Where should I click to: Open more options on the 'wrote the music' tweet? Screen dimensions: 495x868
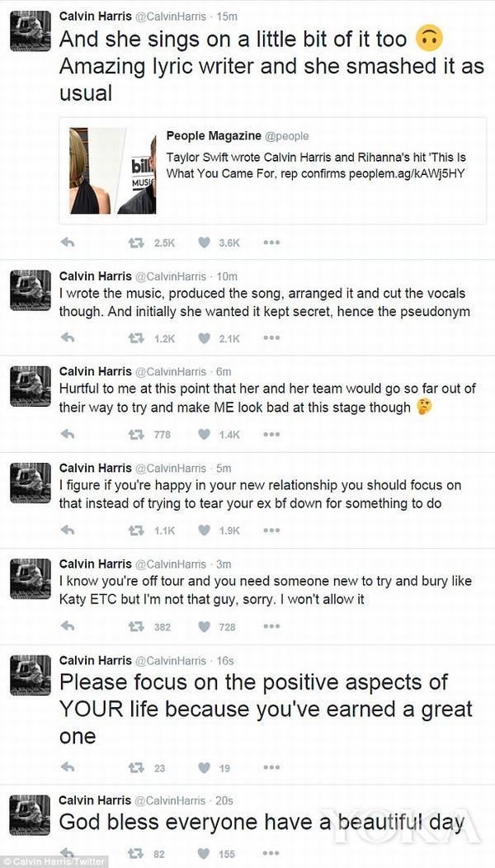tap(271, 338)
